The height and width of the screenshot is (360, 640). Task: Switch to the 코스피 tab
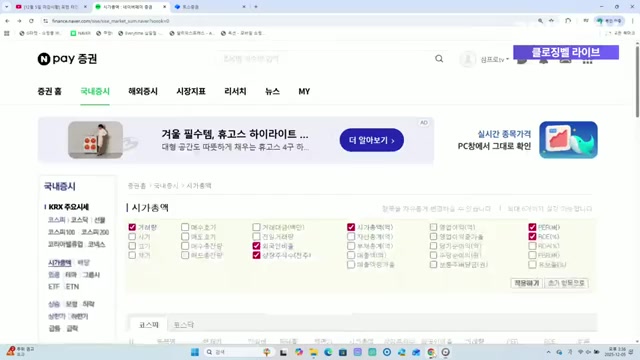tap(149, 325)
